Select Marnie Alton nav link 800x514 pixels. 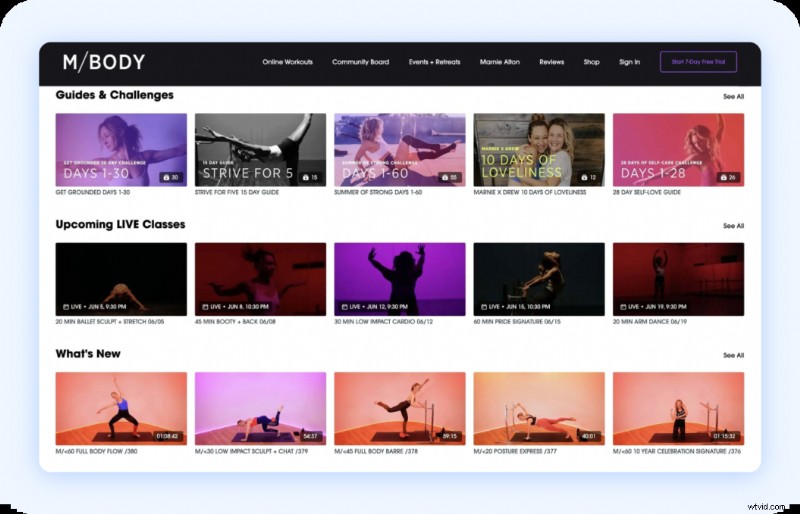(499, 62)
